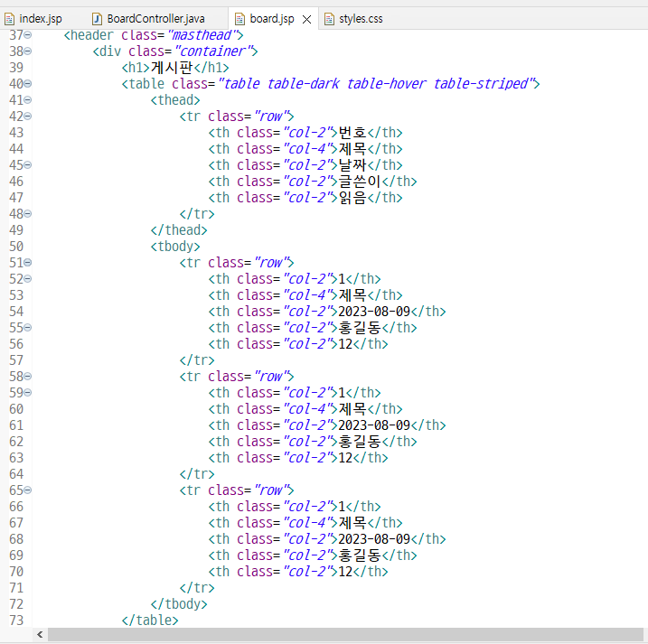
Task: Click the </table> closing tag on line 73
Action: [x=150, y=620]
